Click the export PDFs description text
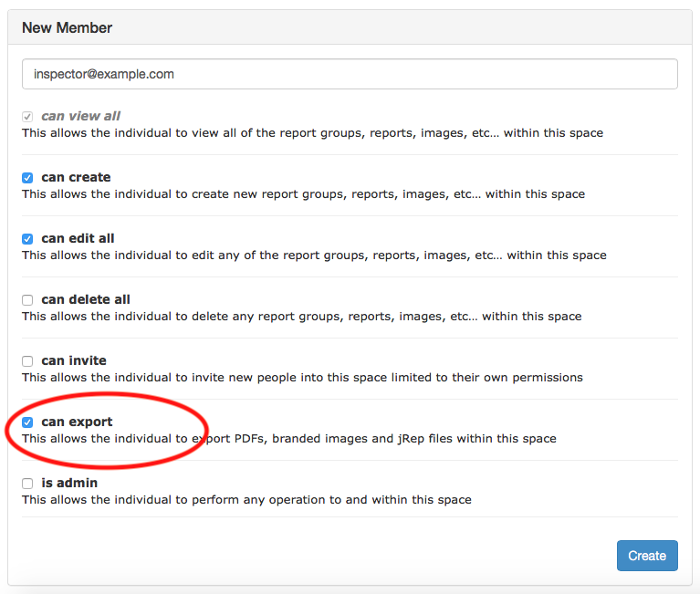 tap(288, 439)
